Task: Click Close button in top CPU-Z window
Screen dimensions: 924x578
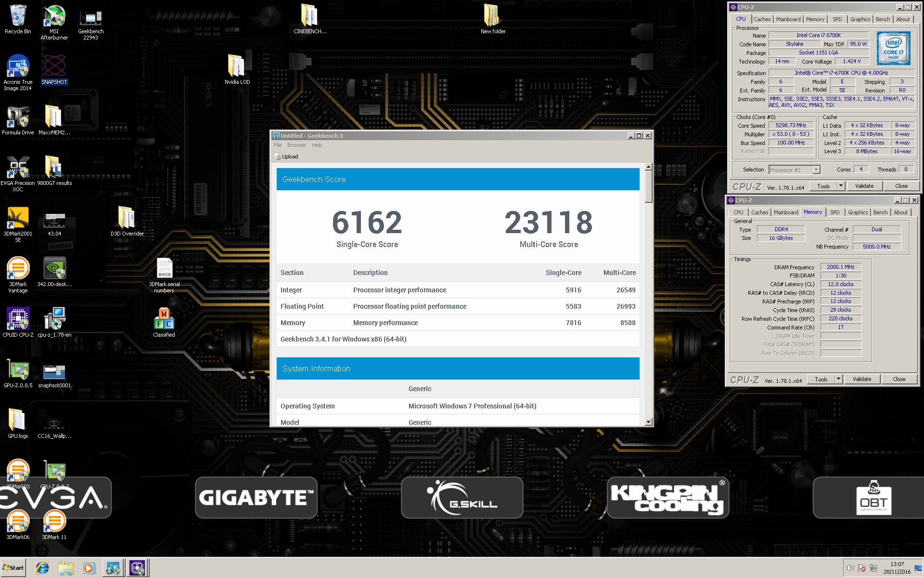Action: click(x=901, y=186)
